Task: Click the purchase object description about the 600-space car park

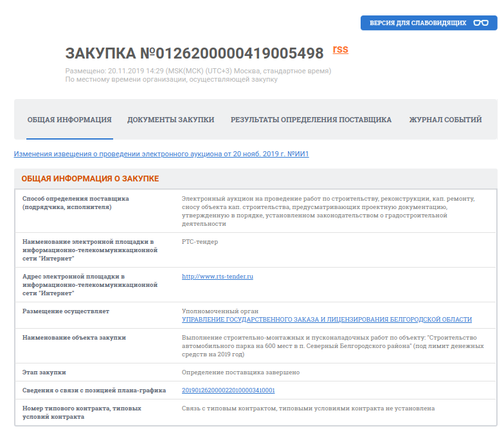Action: pos(332,345)
